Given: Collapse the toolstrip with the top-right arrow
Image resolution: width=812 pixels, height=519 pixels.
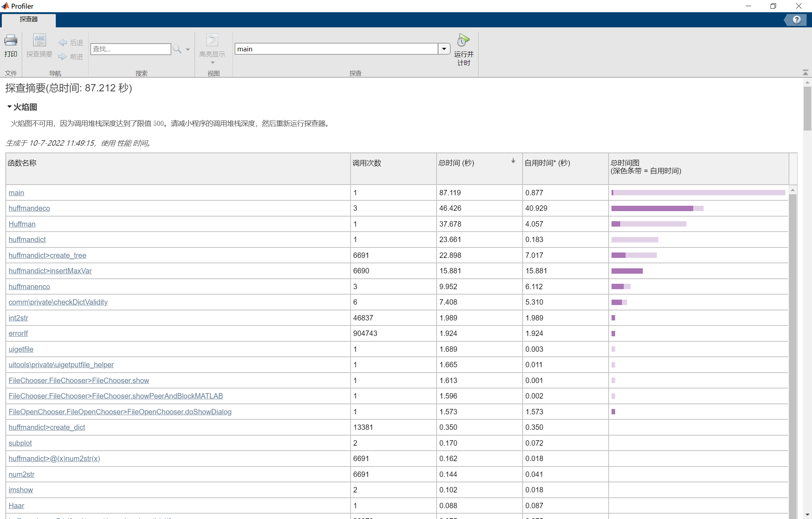Looking at the screenshot, I should (x=806, y=73).
